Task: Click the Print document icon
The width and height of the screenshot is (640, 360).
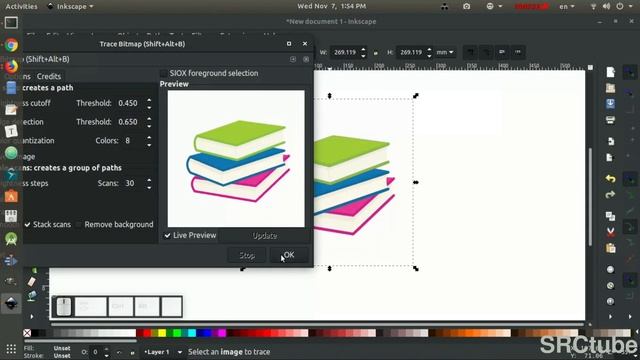Action: (610, 120)
